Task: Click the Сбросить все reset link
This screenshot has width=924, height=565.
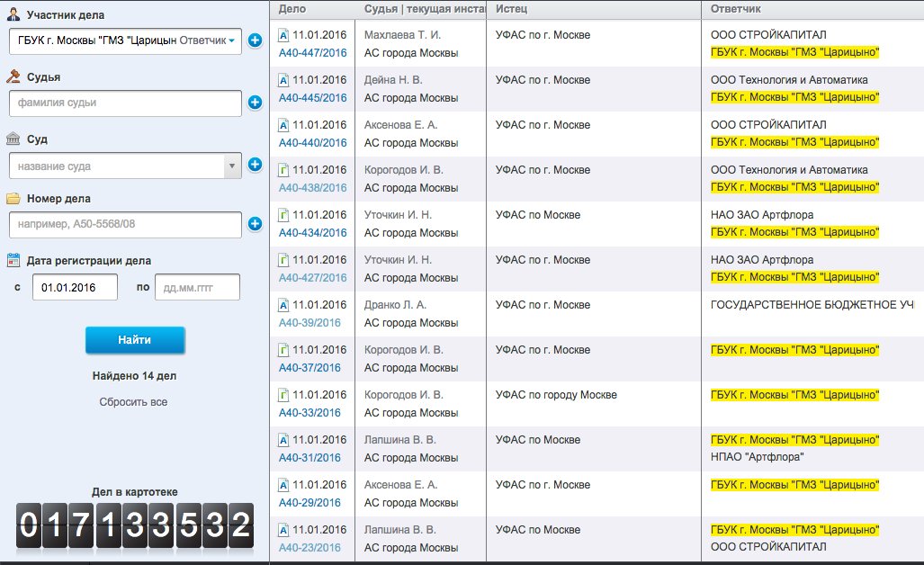Action: [x=133, y=402]
